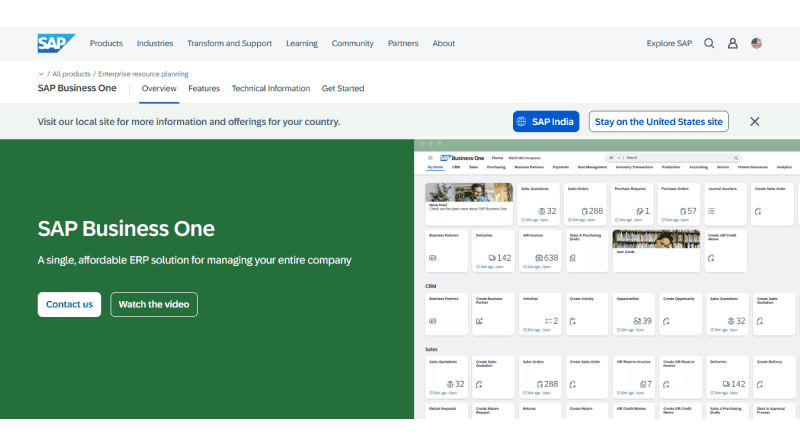
Task: Expand the breadcrumb chevron before All products
Action: [41, 74]
